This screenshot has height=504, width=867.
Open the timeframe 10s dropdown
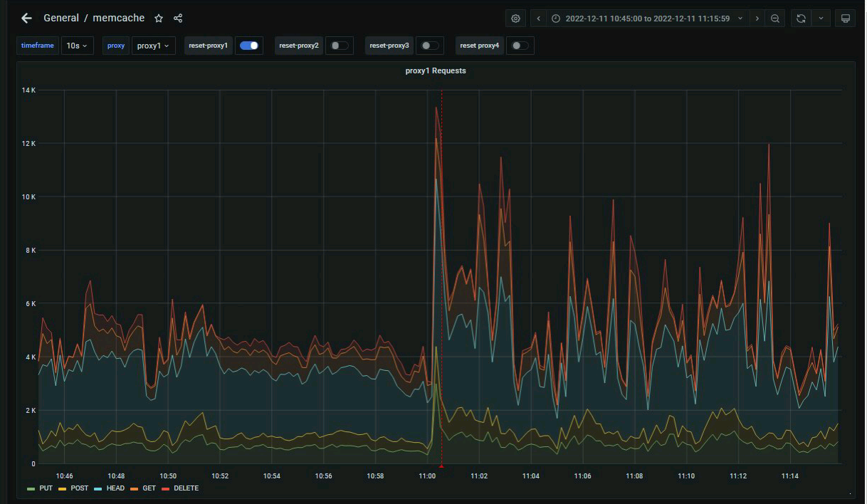coord(77,46)
